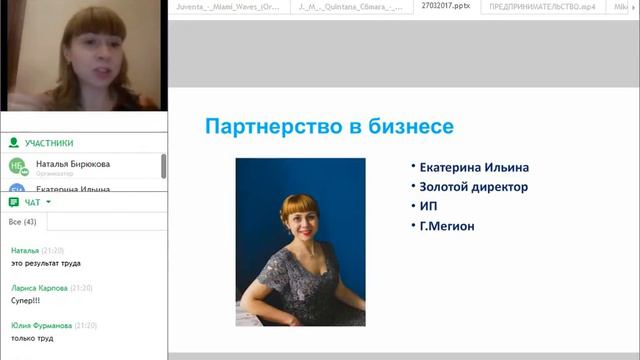Click the sender name Лариса Карпова

point(39,288)
